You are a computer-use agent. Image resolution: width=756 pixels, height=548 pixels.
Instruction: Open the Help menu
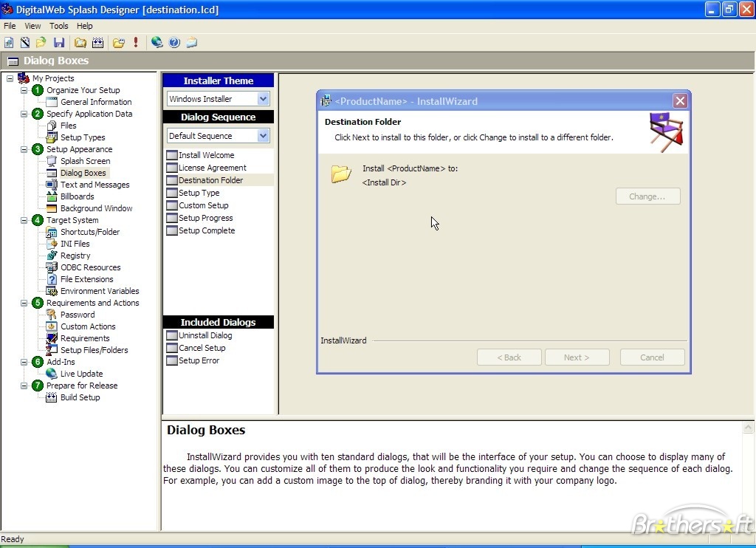coord(85,26)
